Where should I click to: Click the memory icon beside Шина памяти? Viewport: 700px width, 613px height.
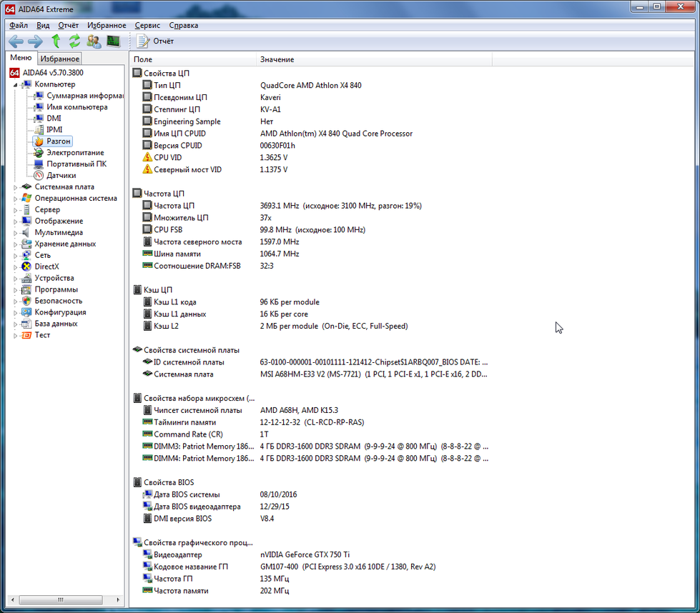coord(147,254)
